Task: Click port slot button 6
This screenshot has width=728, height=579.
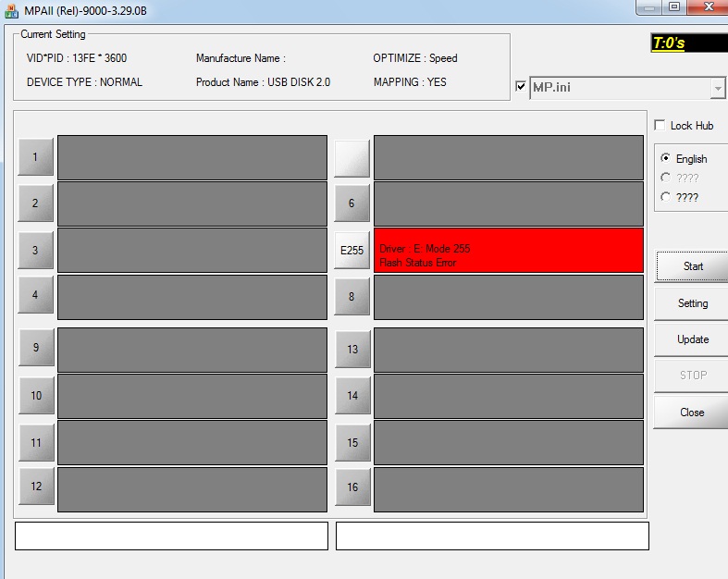Action: pos(352,203)
